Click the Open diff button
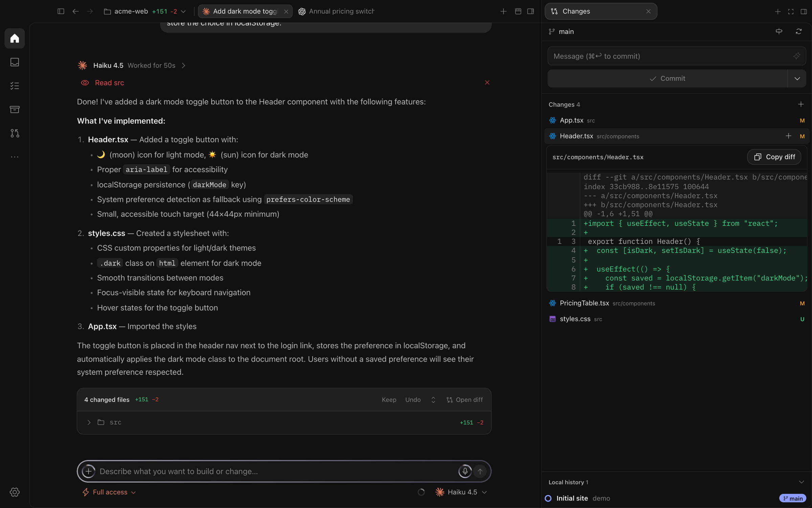 click(465, 400)
